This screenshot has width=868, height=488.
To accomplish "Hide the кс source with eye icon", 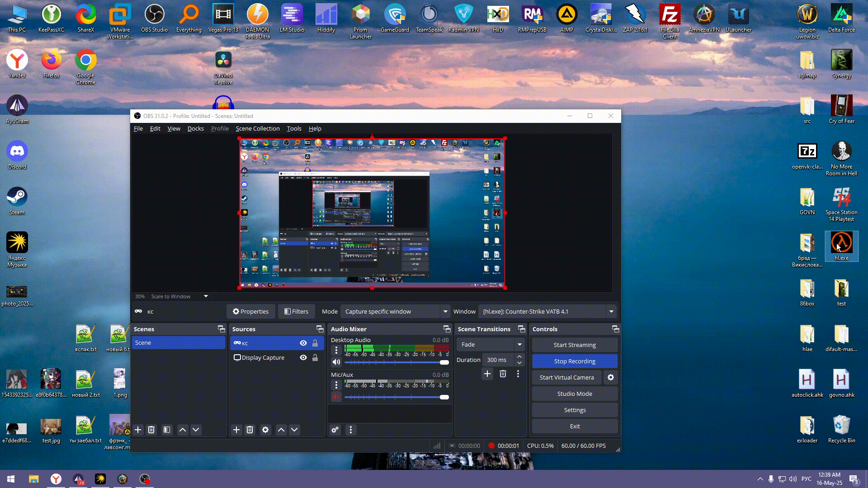I will [x=303, y=343].
